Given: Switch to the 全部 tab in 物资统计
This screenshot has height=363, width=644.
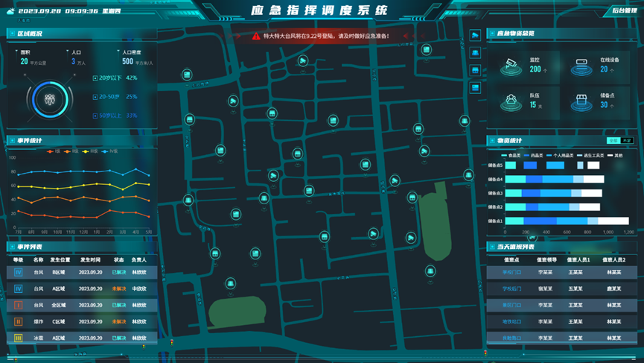Looking at the screenshot, I should 613,141.
